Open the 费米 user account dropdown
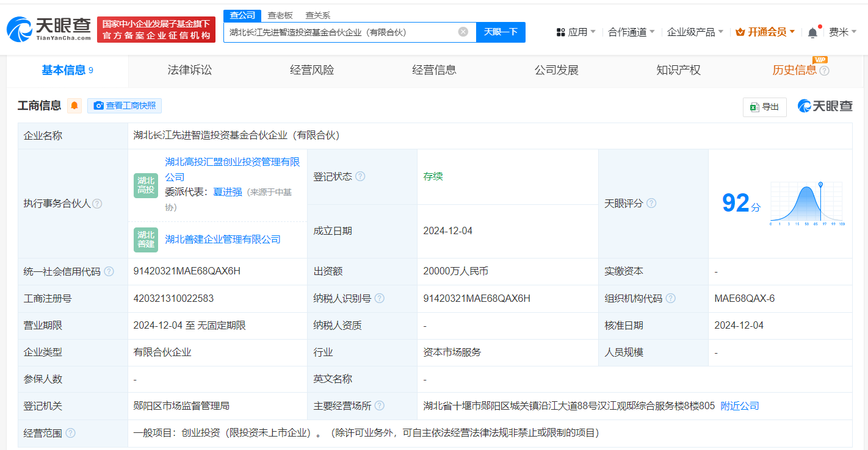 843,32
